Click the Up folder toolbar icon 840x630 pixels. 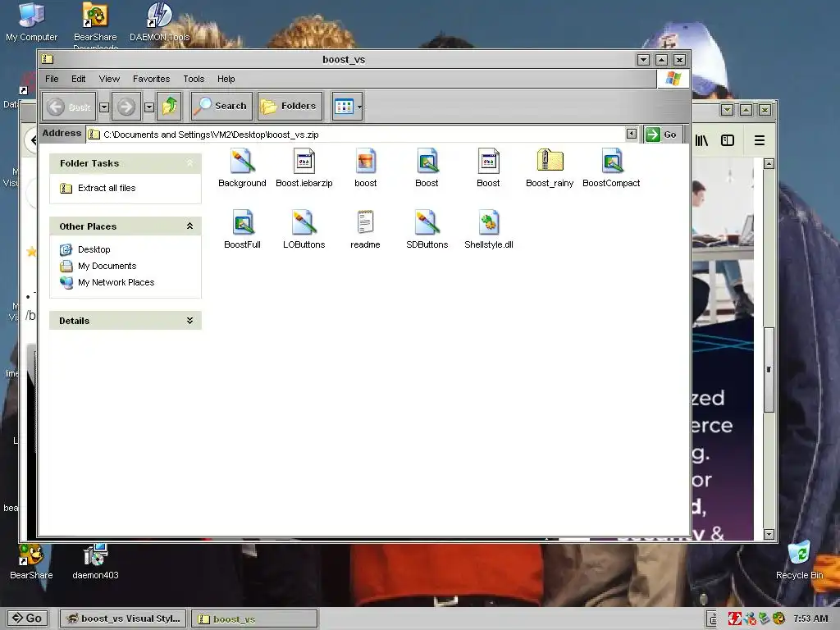pyautogui.click(x=169, y=106)
